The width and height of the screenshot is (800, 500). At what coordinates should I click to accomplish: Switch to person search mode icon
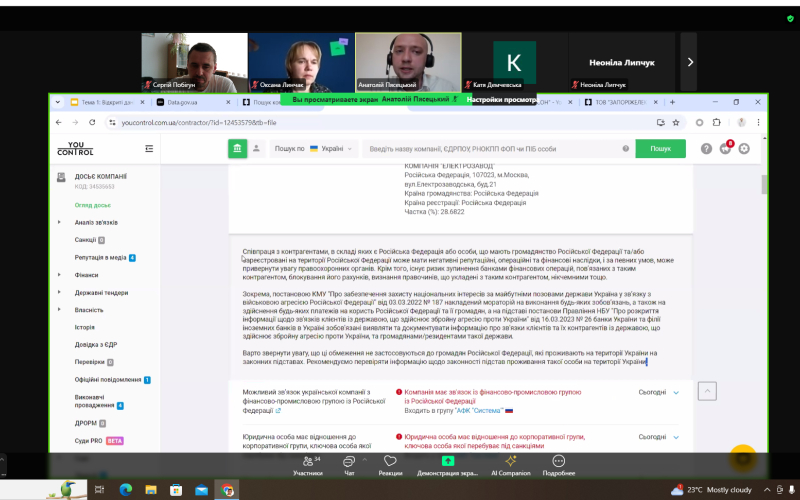pyautogui.click(x=256, y=148)
